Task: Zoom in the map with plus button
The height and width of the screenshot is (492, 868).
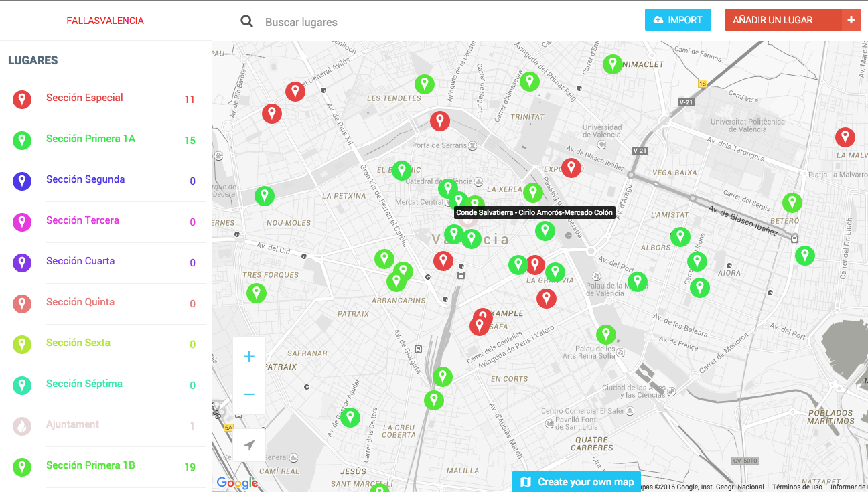Action: point(249,357)
